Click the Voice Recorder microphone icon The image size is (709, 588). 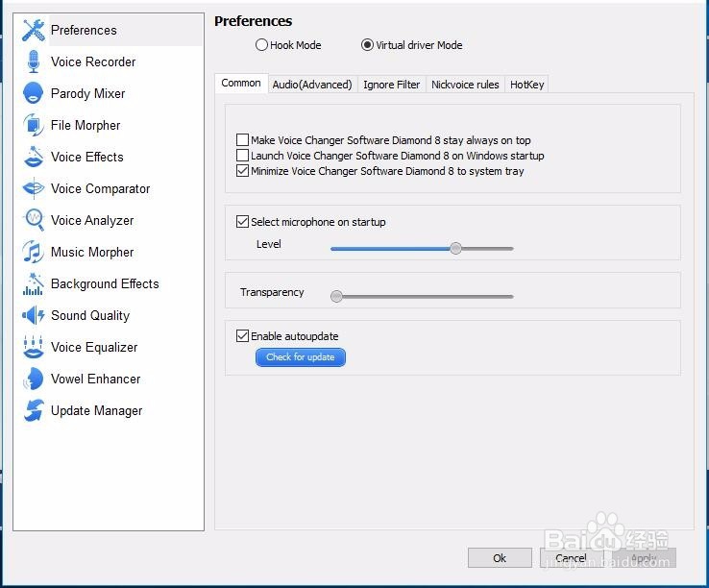coord(34,61)
